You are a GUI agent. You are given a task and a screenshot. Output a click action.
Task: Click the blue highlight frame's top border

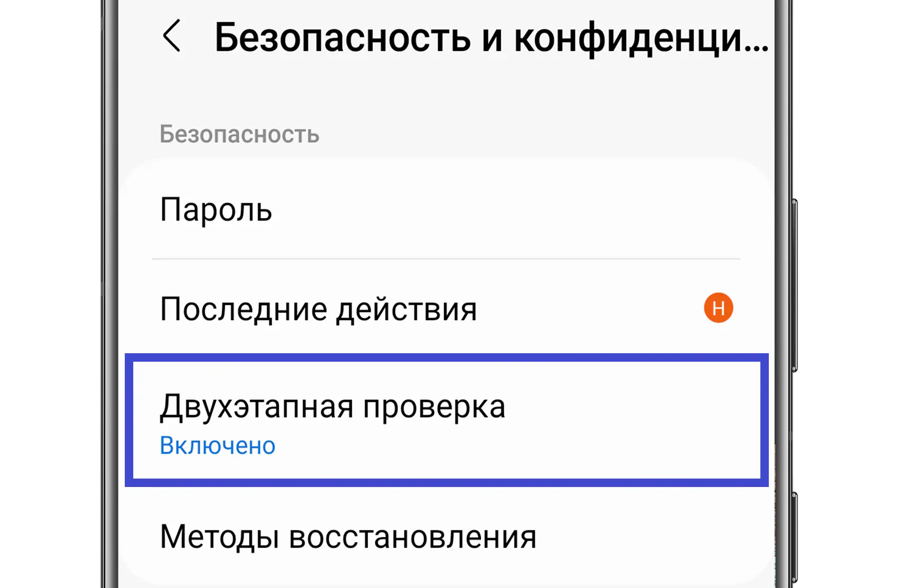click(x=446, y=357)
